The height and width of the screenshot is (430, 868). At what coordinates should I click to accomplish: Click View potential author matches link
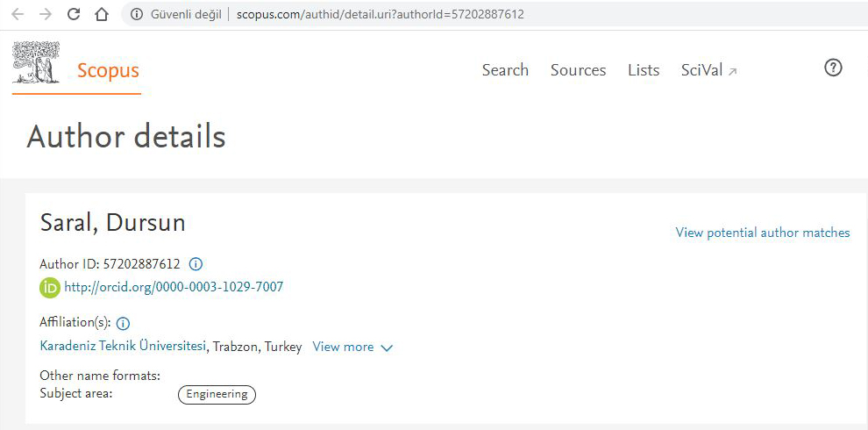coord(762,233)
